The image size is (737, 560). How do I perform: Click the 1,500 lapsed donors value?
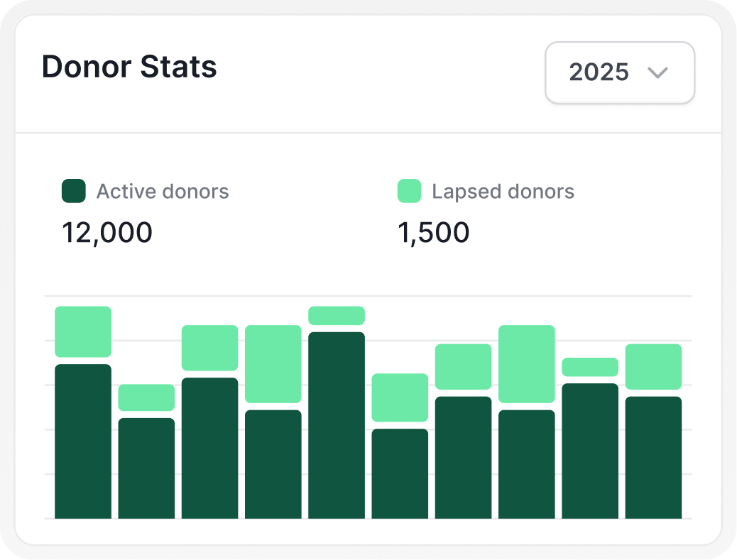[433, 233]
